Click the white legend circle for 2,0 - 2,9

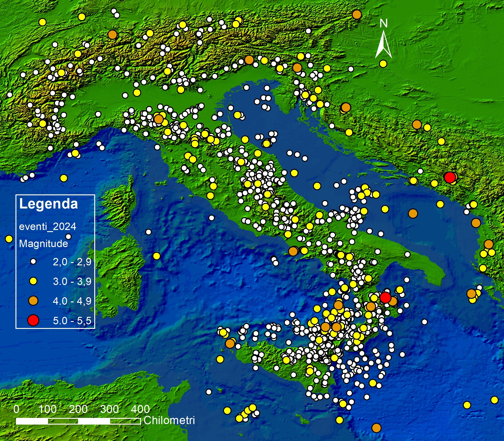pyautogui.click(x=33, y=262)
